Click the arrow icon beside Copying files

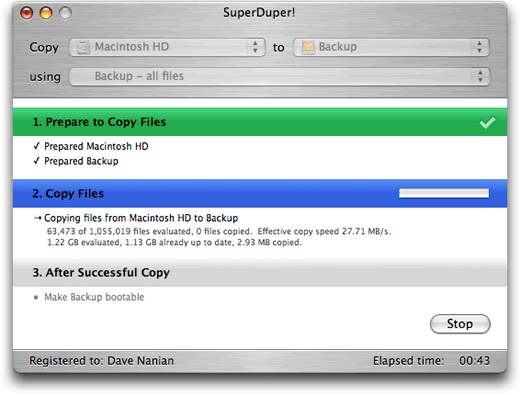coord(37,218)
